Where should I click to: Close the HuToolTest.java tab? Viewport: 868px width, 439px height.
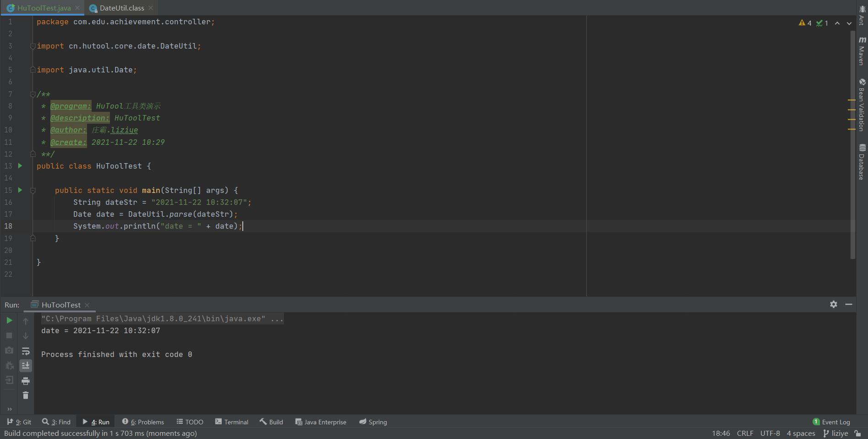77,8
